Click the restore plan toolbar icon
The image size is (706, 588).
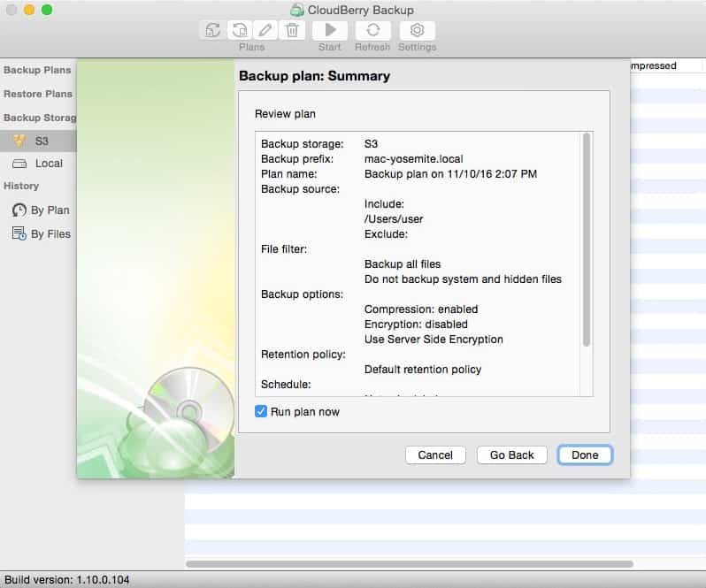[239, 30]
